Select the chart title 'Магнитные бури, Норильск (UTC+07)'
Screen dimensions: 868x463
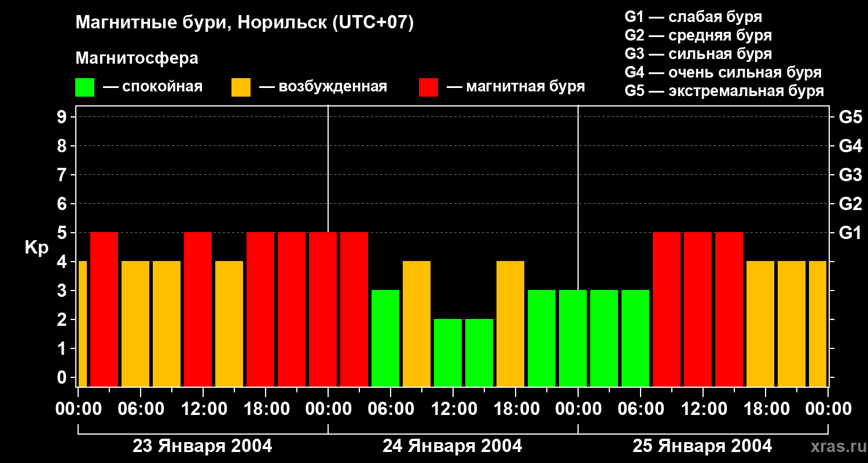245,23
